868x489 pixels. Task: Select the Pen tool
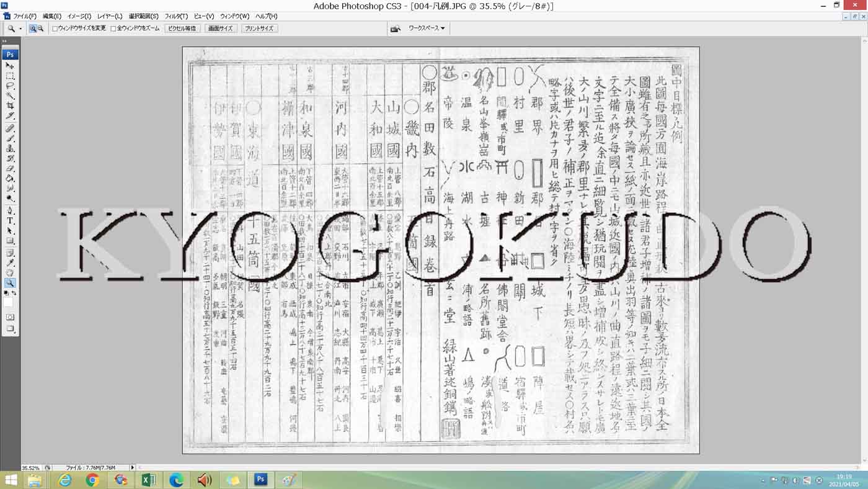pos(10,211)
